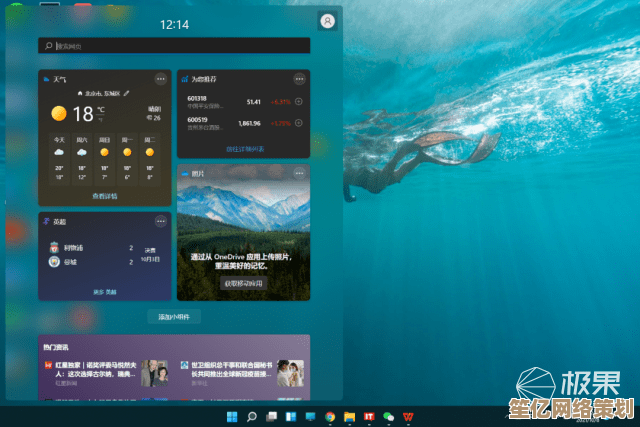Open the photos widget's more options menu

click(x=299, y=173)
